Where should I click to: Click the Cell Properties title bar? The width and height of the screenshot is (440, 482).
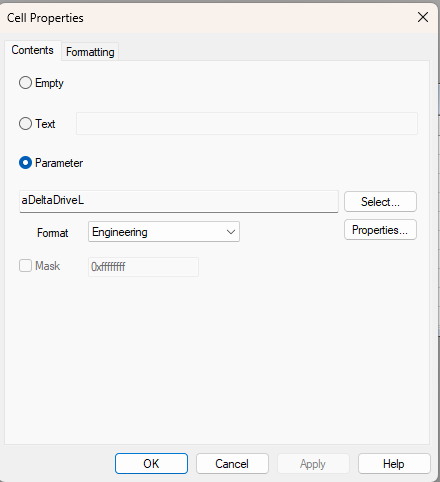point(207,18)
